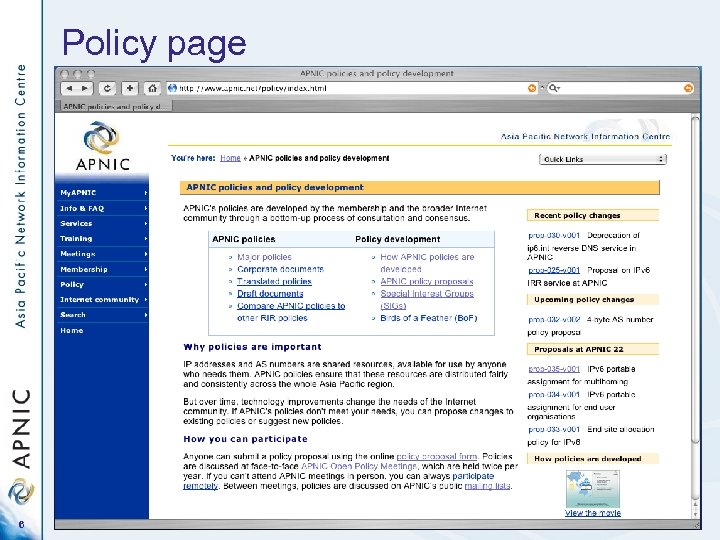Go back with the browser back arrow
Image resolution: width=720 pixels, height=540 pixels.
click(x=69, y=88)
